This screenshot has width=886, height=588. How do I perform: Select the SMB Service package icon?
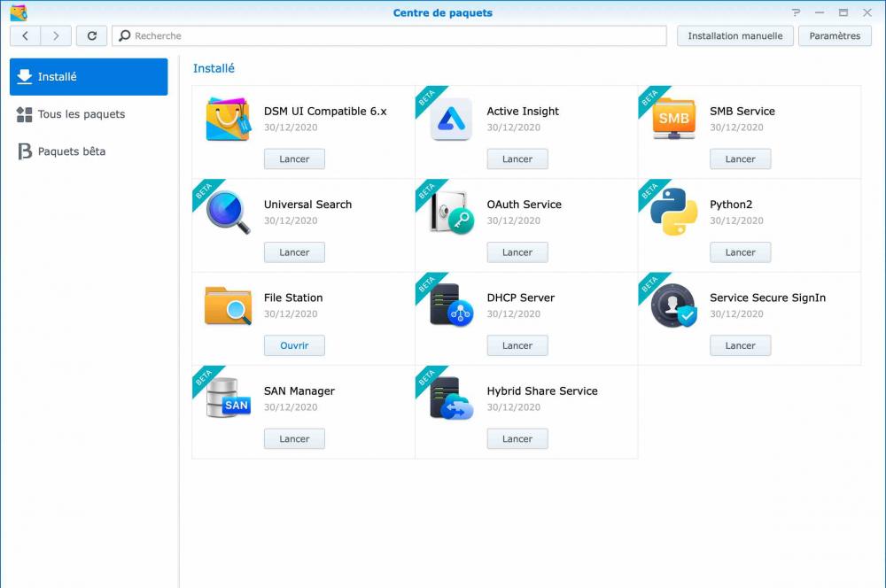[674, 120]
